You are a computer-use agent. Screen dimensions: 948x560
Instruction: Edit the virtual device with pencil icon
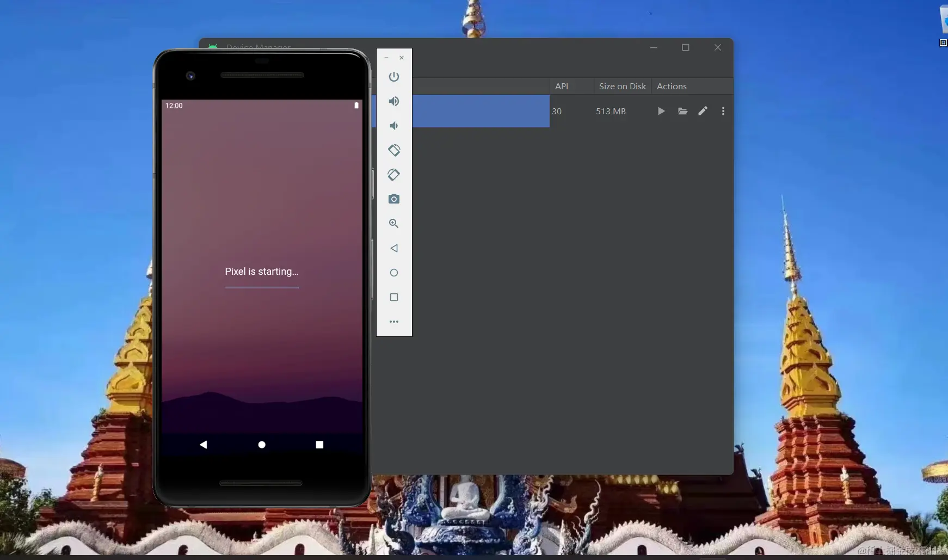coord(703,111)
